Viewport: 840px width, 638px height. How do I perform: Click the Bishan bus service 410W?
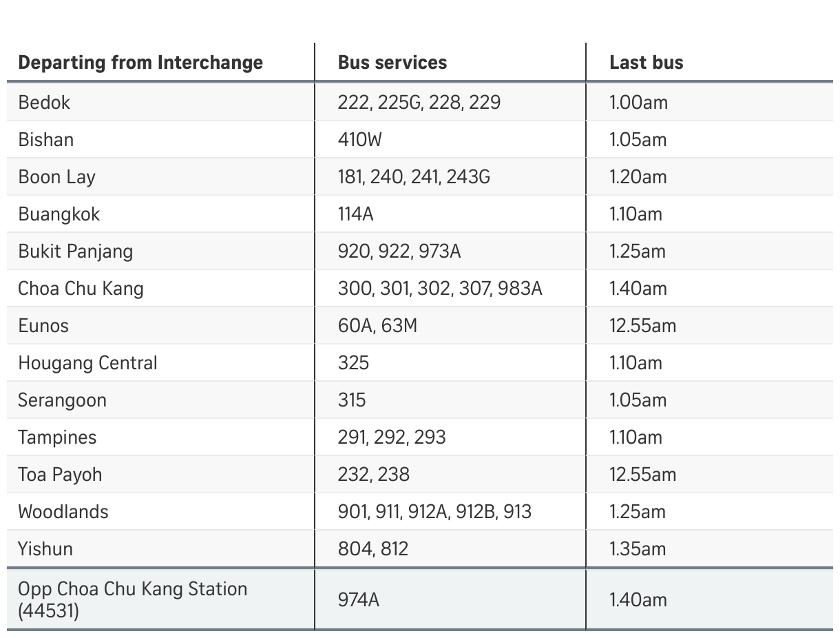point(359,140)
